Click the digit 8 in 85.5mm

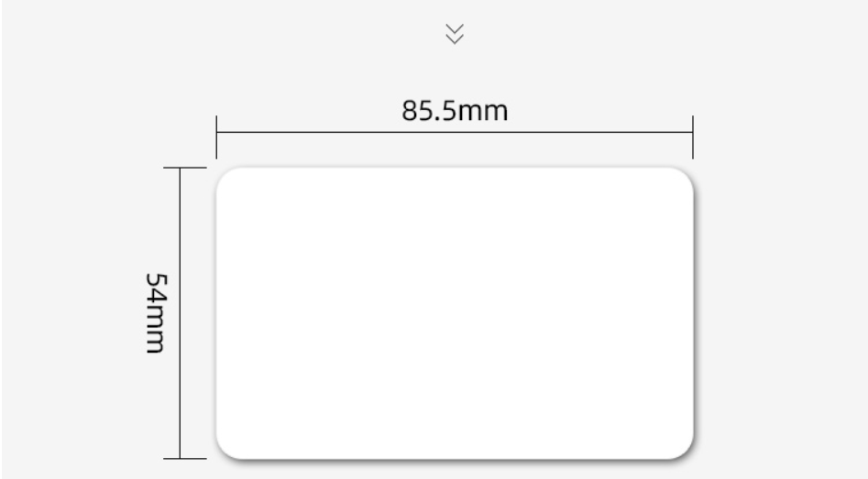coord(409,111)
